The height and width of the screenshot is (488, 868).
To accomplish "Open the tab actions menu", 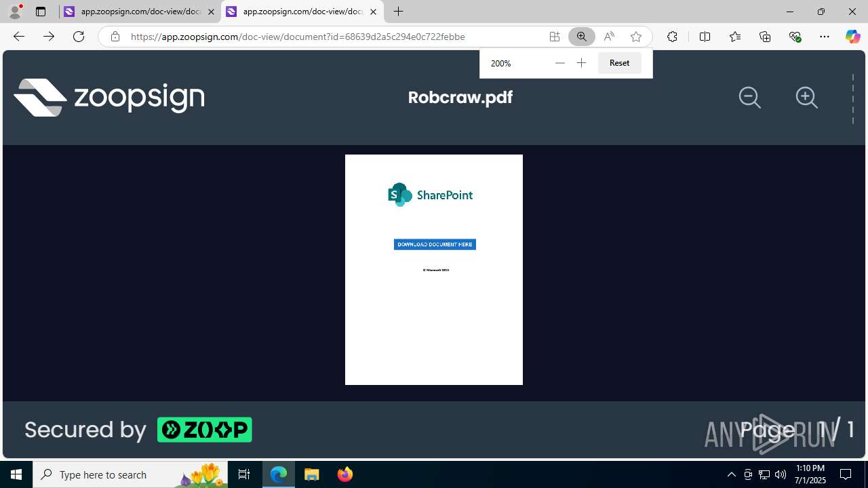I will (x=41, y=12).
